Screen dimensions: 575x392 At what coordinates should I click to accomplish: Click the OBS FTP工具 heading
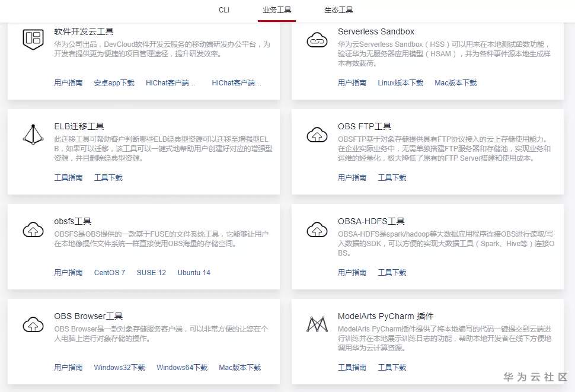(x=365, y=126)
